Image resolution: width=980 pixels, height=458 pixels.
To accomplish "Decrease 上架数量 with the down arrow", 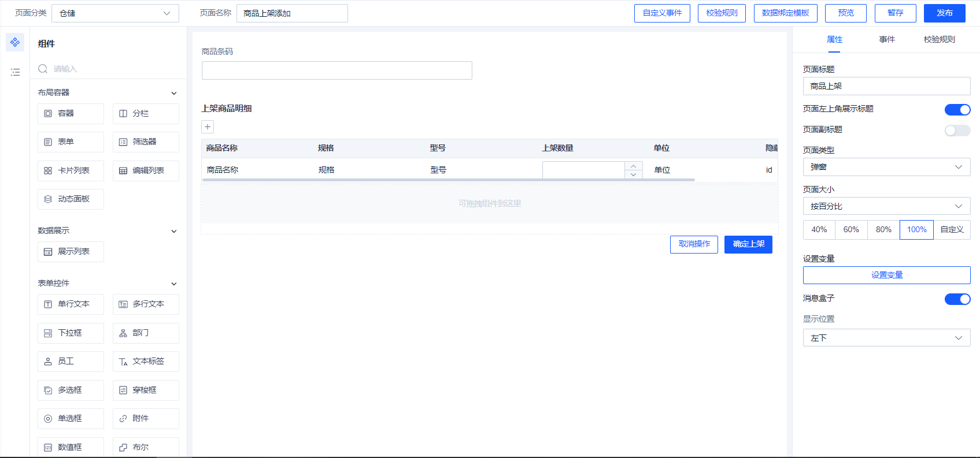I will [x=634, y=174].
